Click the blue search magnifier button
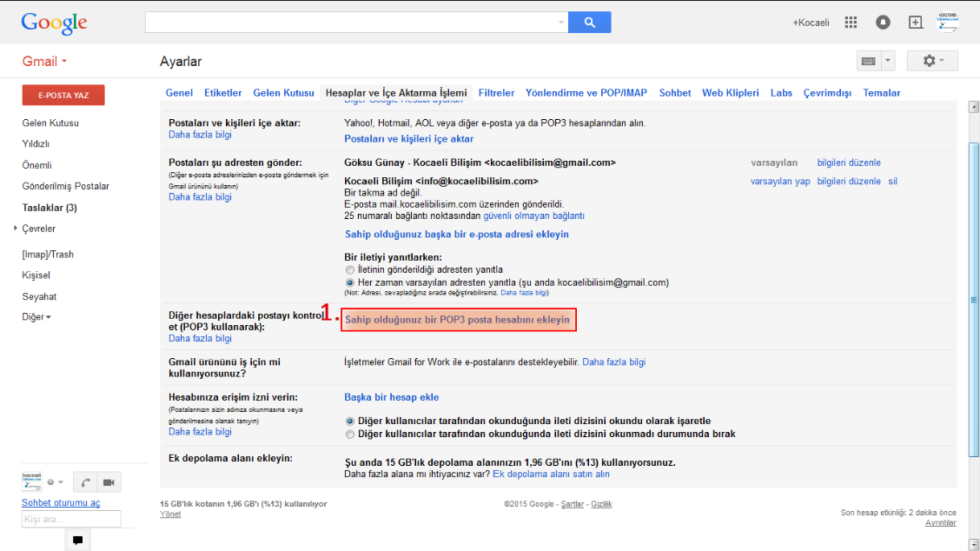This screenshot has height=551, width=980. coord(589,23)
